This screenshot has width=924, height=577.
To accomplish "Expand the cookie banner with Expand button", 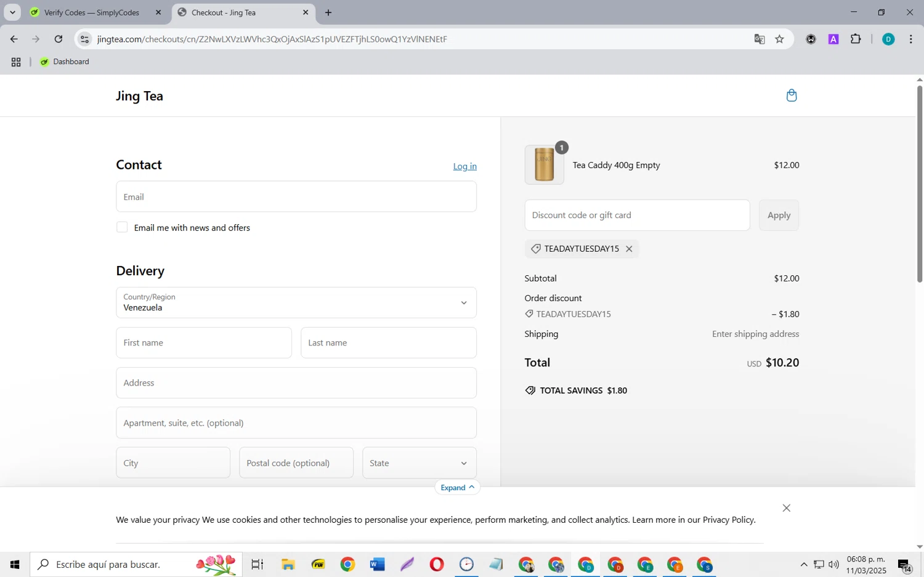I will tap(457, 487).
